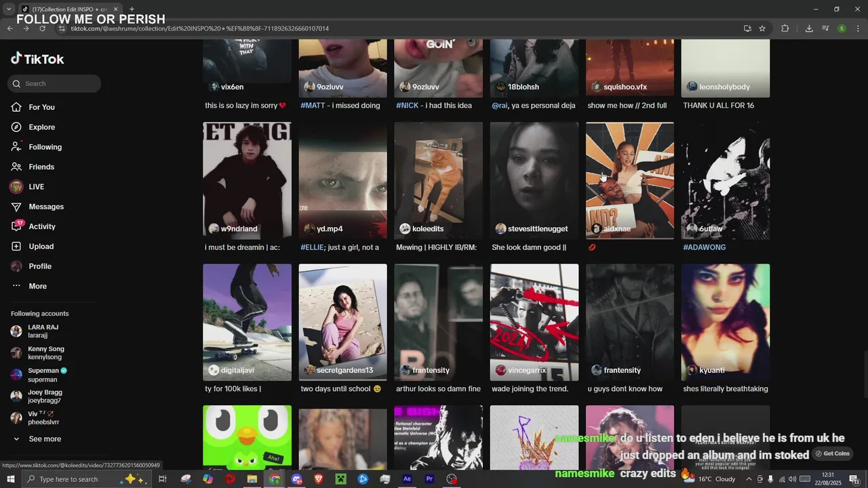Bookmark this page with star icon
This screenshot has width=868, height=488.
click(762, 28)
